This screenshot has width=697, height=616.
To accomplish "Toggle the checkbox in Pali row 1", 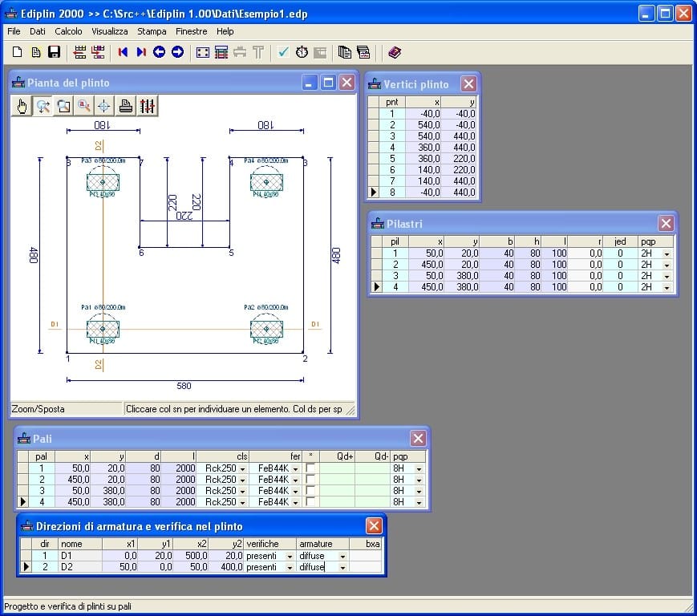I will pyautogui.click(x=310, y=468).
